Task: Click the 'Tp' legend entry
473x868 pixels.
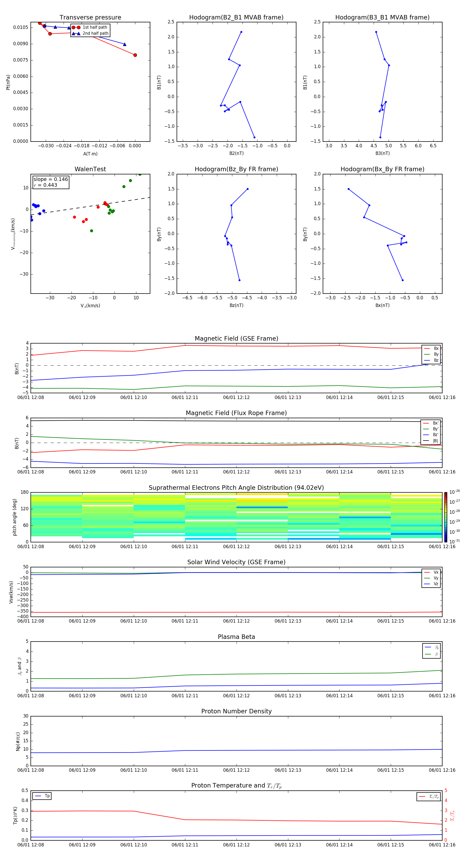Action: 42,796
